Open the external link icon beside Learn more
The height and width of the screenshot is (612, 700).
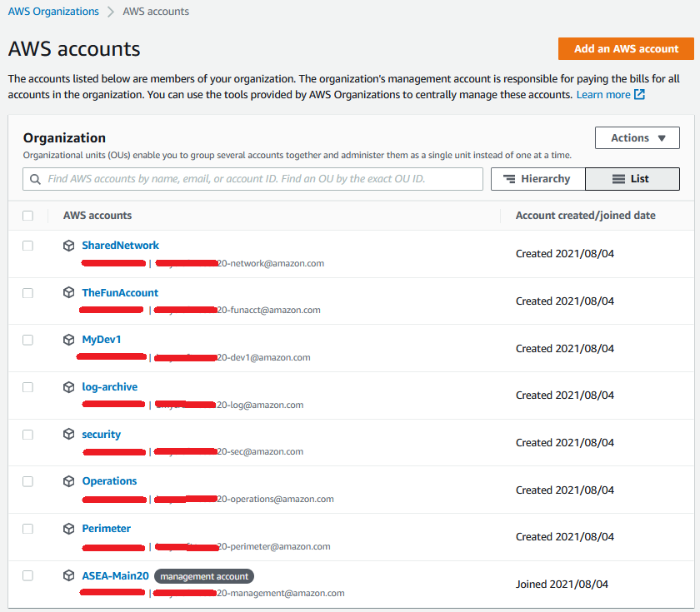639,94
